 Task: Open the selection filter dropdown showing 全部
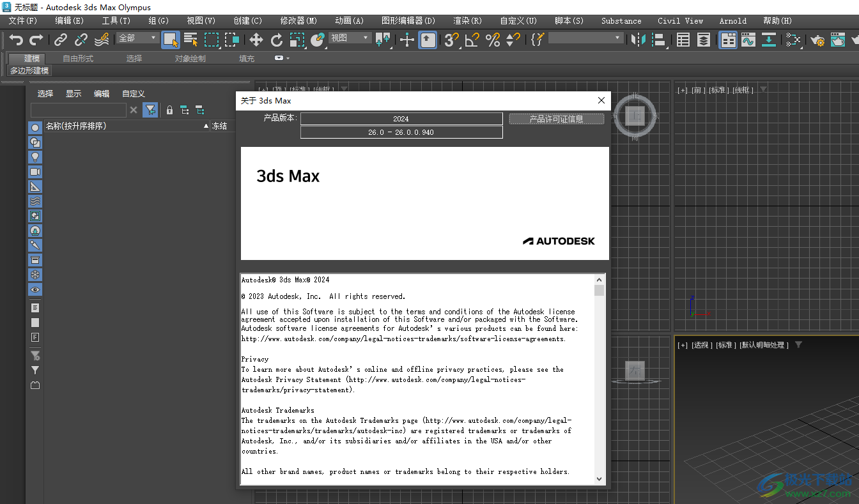tap(137, 38)
